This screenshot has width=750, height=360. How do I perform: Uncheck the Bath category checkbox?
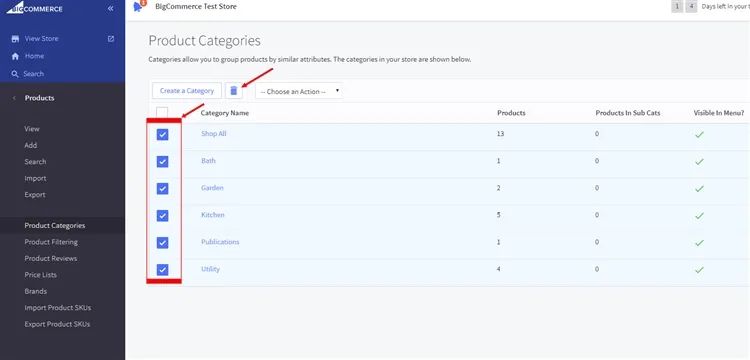click(163, 162)
